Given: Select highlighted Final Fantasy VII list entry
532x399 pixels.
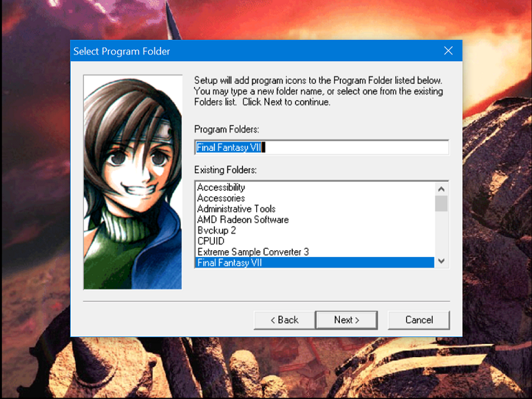Looking at the screenshot, I should tap(314, 263).
